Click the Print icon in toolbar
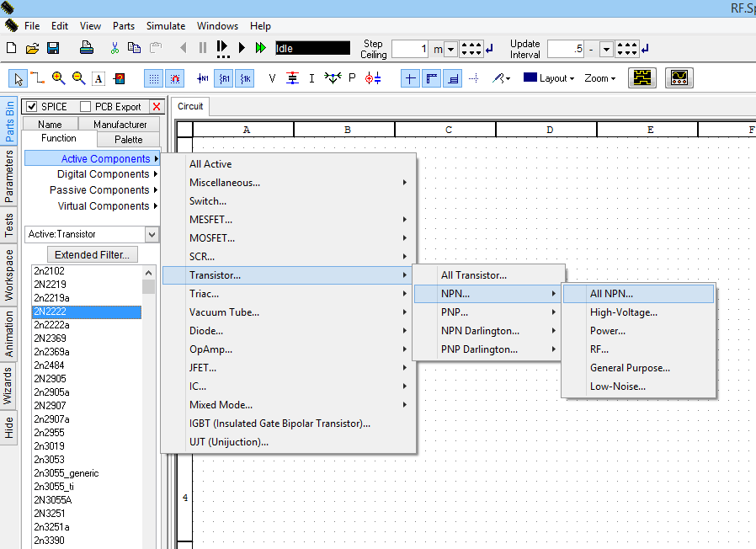Image resolution: width=756 pixels, height=549 pixels. [86, 48]
